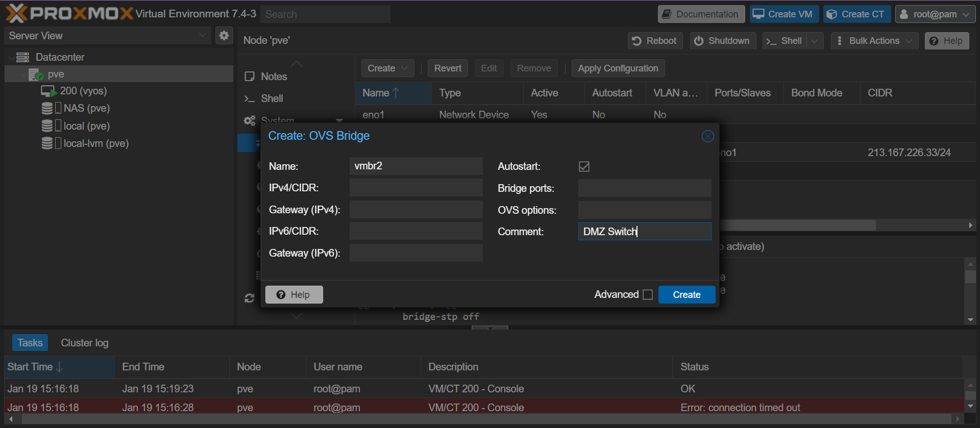Click the Documentation book icon
The image size is (980, 428).
point(667,14)
